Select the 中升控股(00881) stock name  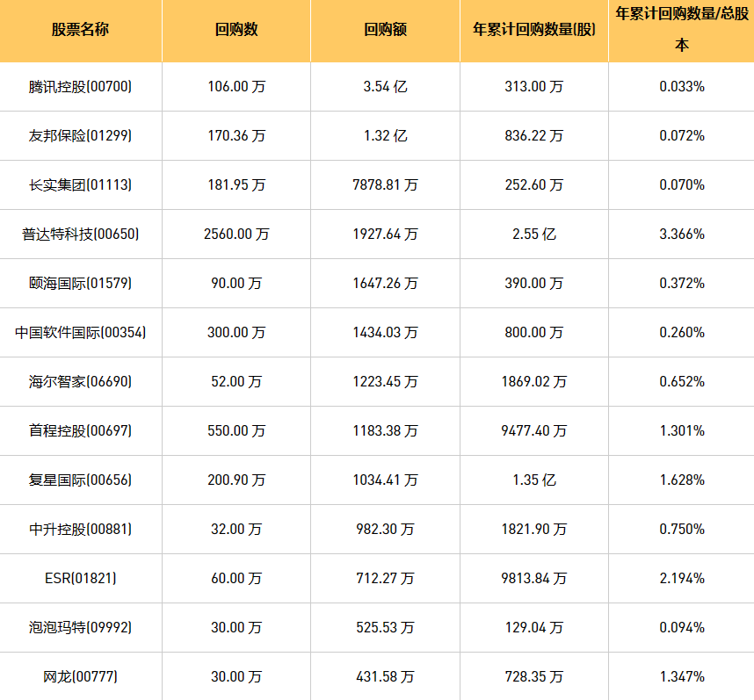pos(81,530)
